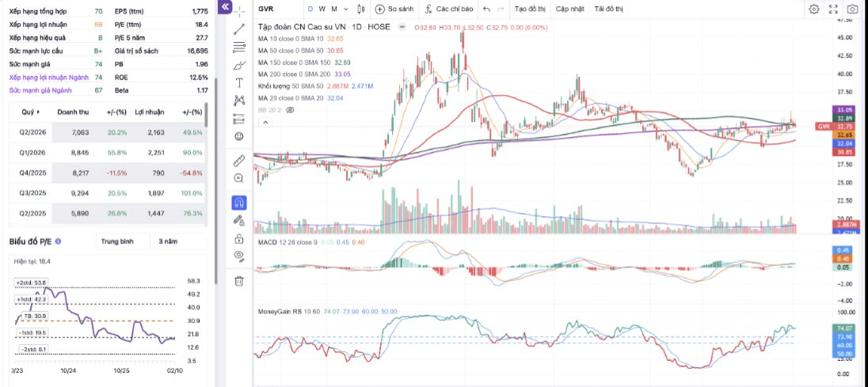Open the Các chỉ báo indicators menu

pyautogui.click(x=449, y=9)
